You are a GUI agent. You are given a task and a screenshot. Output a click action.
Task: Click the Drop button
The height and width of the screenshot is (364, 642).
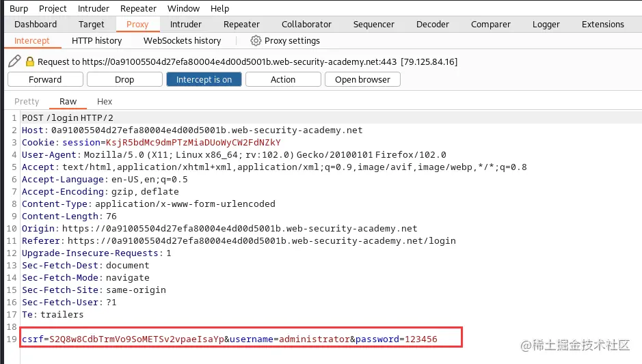(124, 79)
